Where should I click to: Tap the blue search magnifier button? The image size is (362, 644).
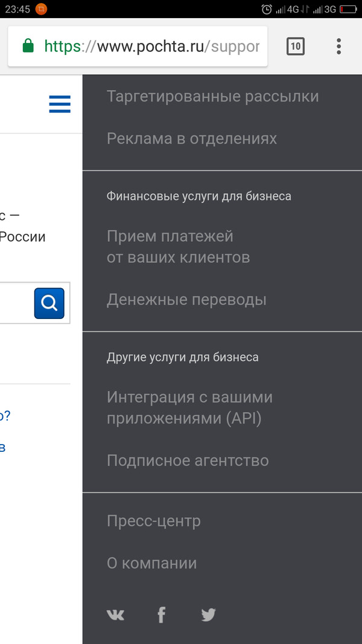click(49, 303)
